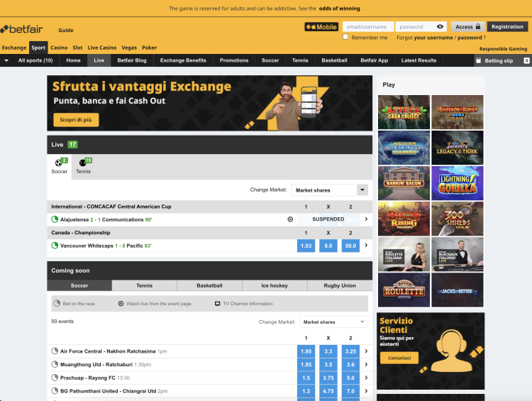Expand the Alajuelense match chevron

(x=366, y=219)
